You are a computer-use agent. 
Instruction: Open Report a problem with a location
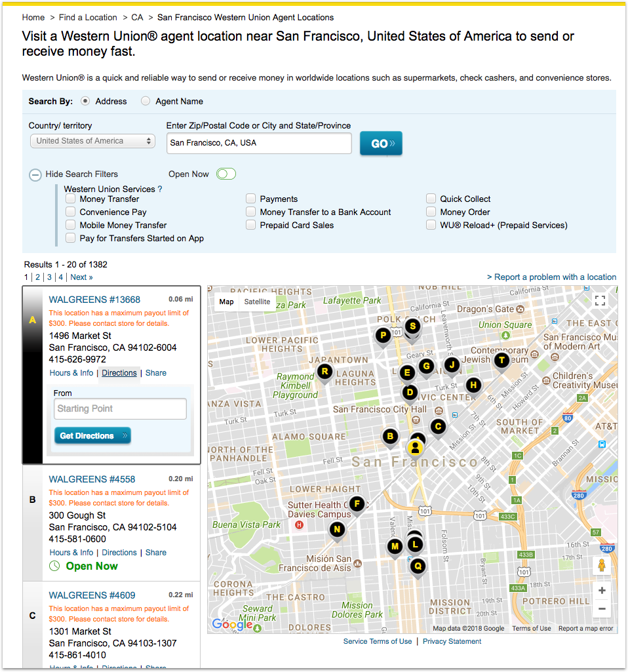click(551, 277)
